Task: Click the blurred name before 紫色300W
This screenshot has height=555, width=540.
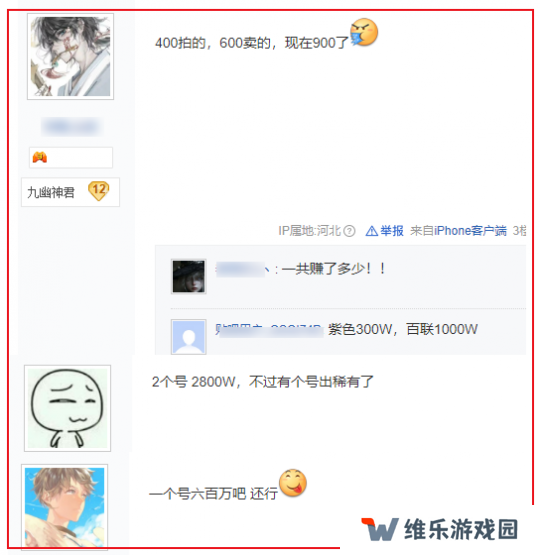Action: pyautogui.click(x=270, y=330)
